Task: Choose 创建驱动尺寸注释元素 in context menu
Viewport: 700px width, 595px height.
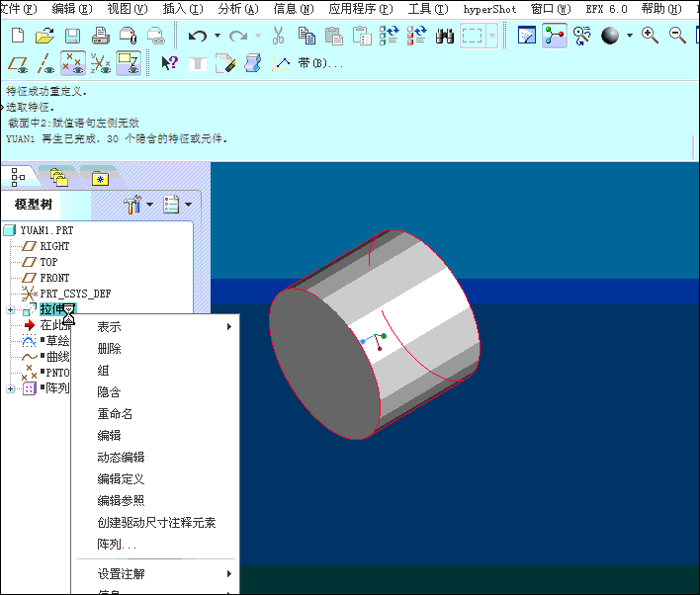Action: [x=155, y=523]
